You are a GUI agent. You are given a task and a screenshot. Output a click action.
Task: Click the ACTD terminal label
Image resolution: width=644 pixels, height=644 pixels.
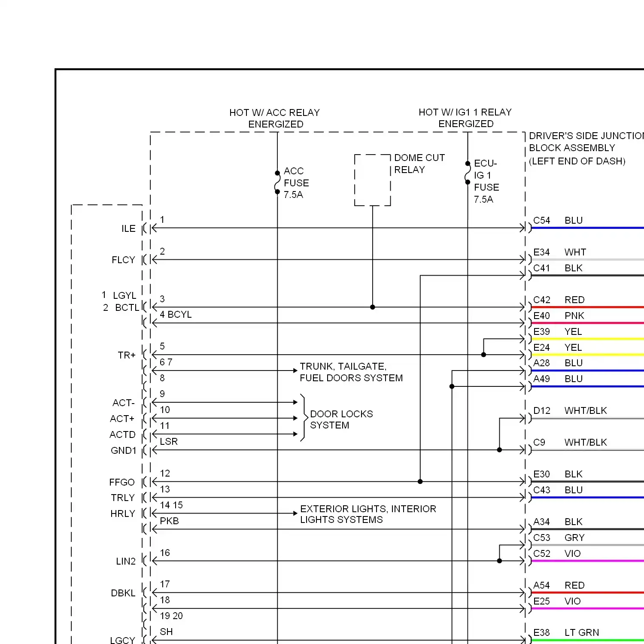122,434
